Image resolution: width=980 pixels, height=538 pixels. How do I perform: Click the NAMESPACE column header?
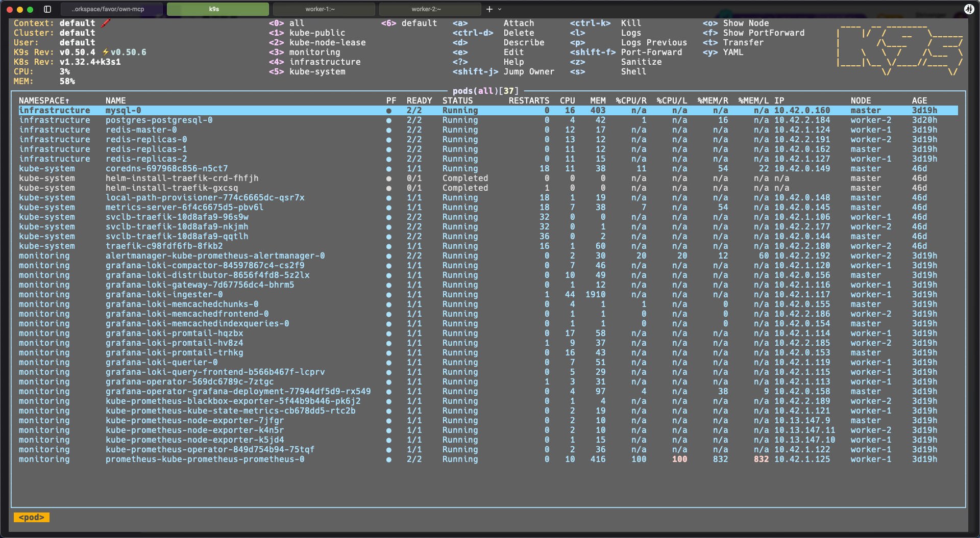point(44,101)
